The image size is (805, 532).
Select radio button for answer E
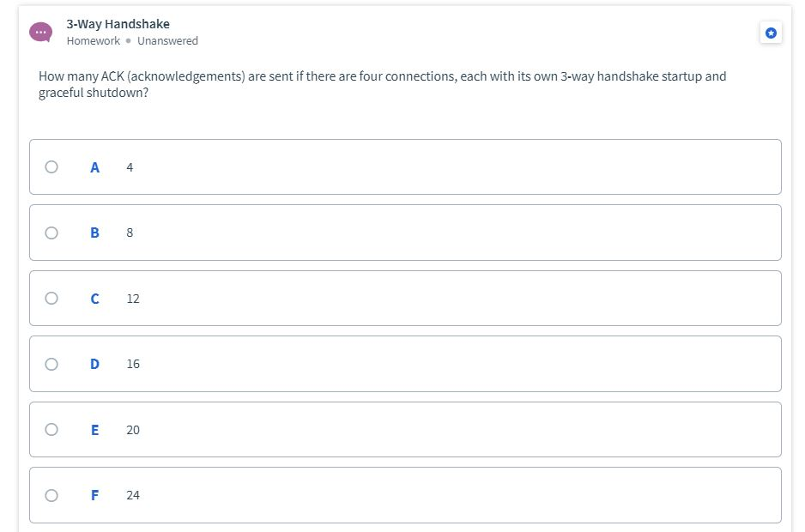[51, 429]
